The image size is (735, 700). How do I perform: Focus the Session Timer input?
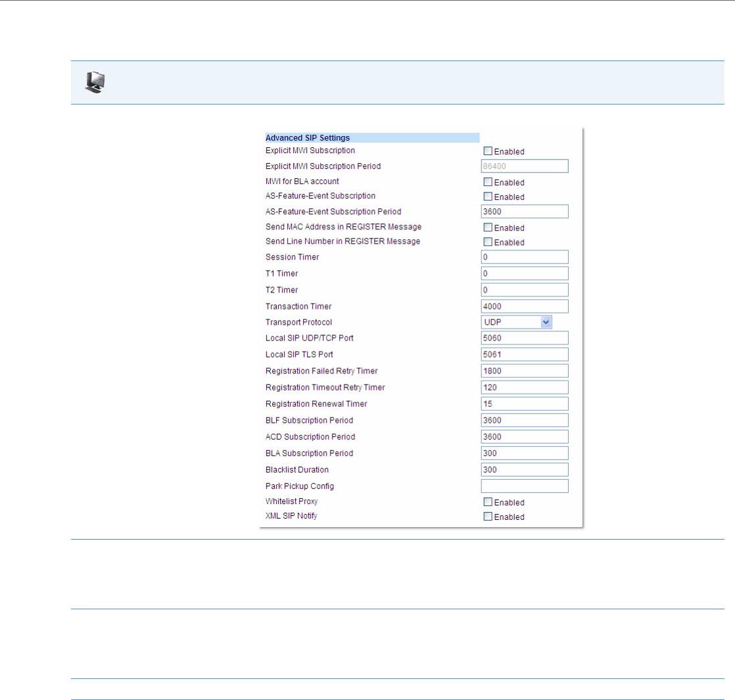pyautogui.click(x=525, y=257)
